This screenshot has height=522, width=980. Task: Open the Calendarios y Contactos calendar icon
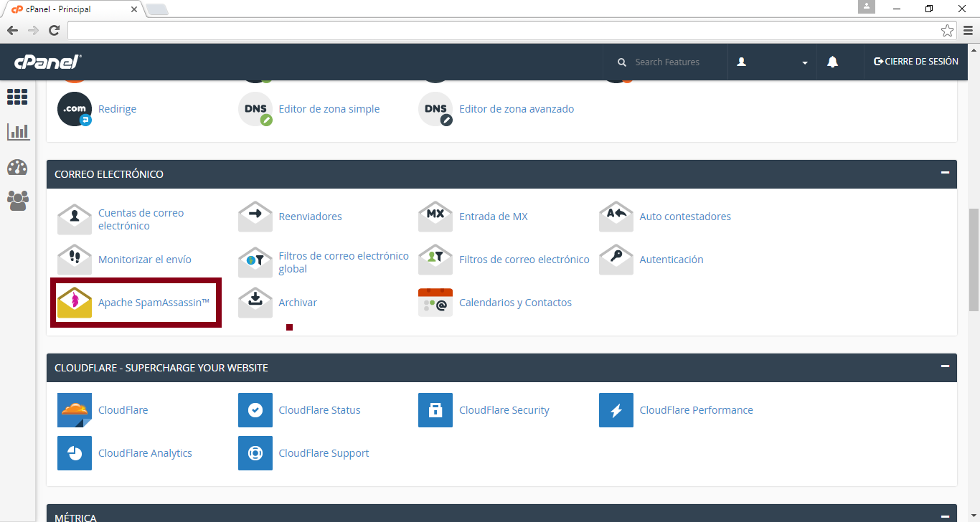point(435,303)
